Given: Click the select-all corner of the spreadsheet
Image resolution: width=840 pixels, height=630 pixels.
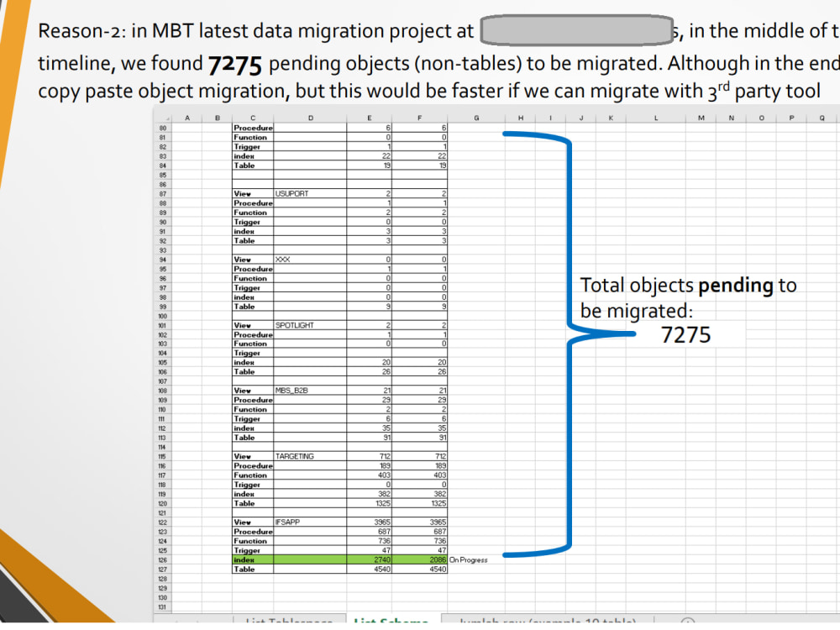Looking at the screenshot, I should (163, 118).
